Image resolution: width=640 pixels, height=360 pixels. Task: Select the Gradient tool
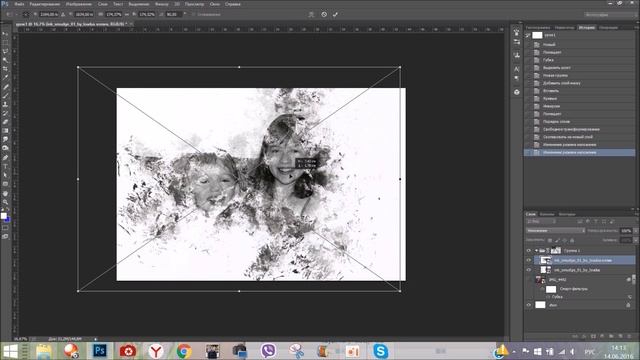coord(5,131)
